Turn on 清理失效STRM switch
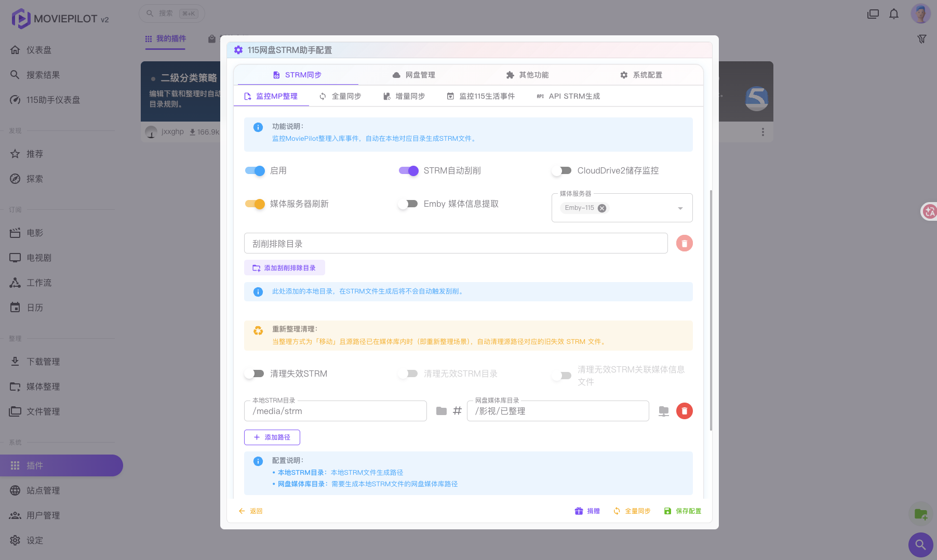The width and height of the screenshot is (937, 560). (254, 374)
